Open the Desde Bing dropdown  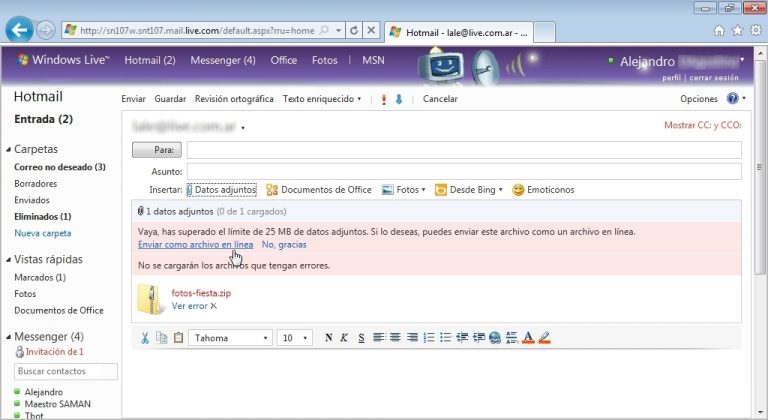[469, 190]
